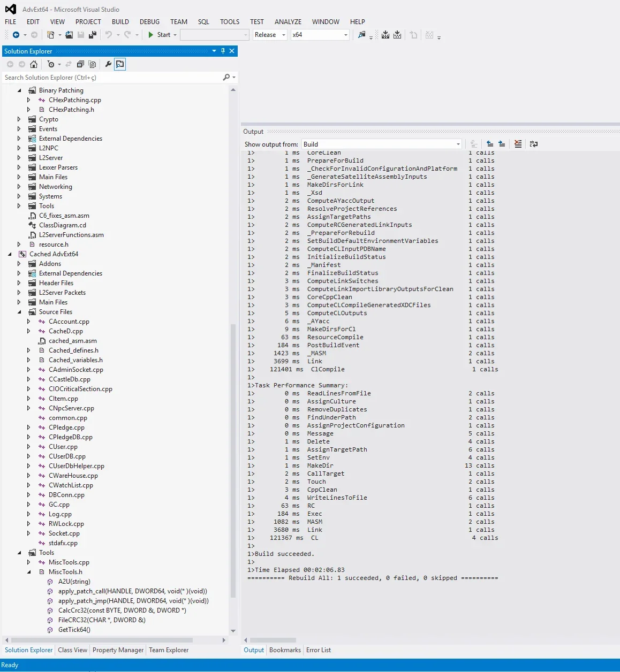This screenshot has height=672, width=620.
Task: Click the second build icon beside the first
Action: point(397,35)
